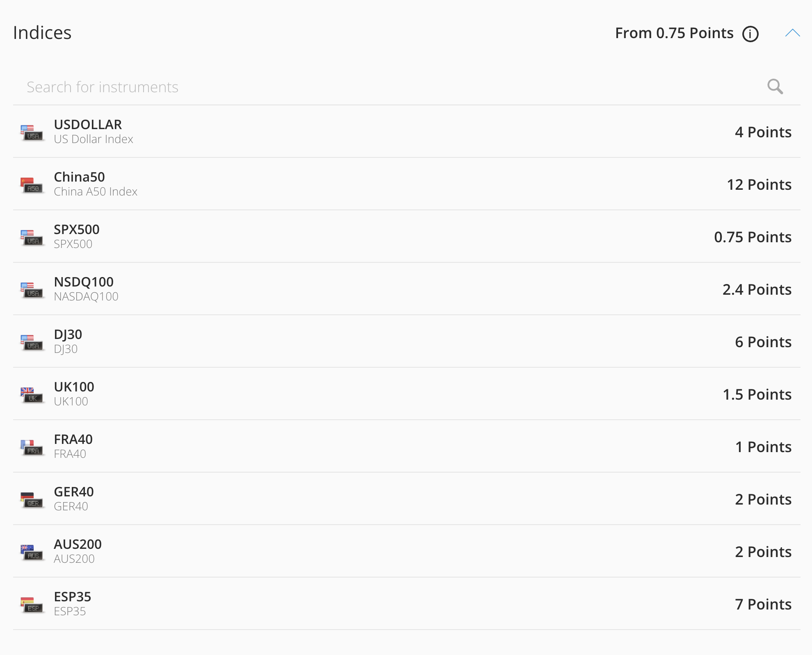Viewport: 812px width, 655px height.
Task: Click the UK100 Union Jack icon
Action: click(32, 395)
